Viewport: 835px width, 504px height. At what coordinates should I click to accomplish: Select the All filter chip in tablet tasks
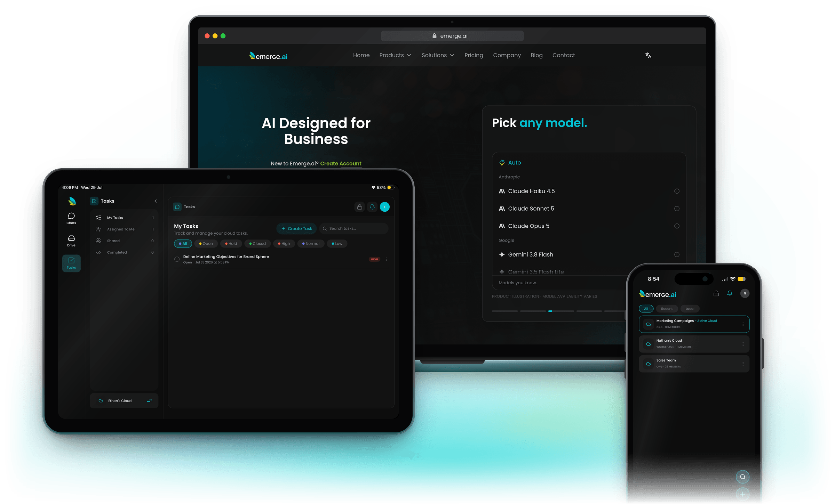[x=183, y=244]
